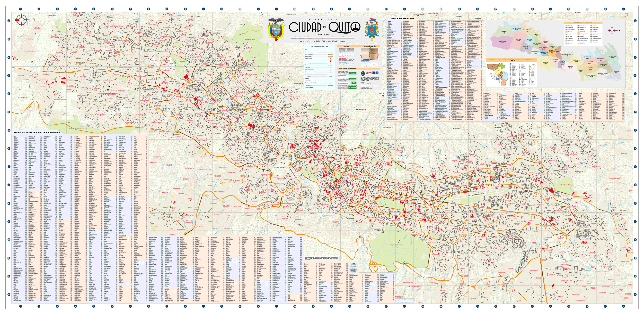Viewport: 644px width, 310px height.
Task: Click the VICTORIA ALTA map label
Action: (x=52, y=16)
